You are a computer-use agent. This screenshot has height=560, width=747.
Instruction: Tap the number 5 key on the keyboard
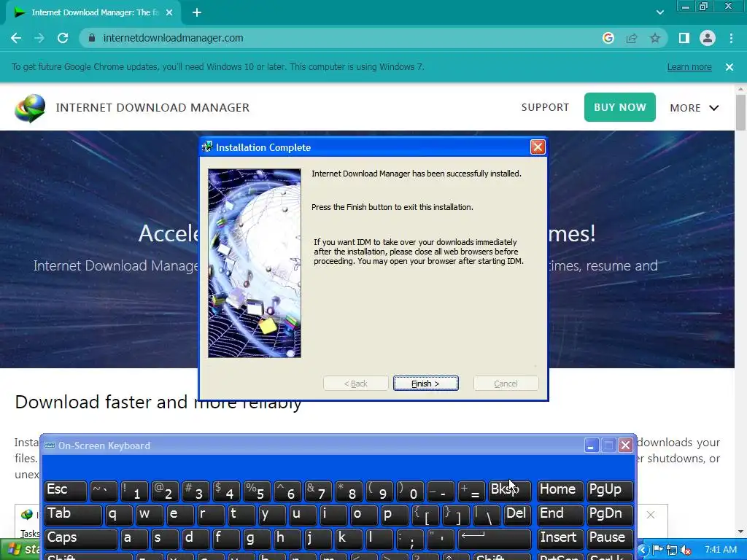click(257, 491)
